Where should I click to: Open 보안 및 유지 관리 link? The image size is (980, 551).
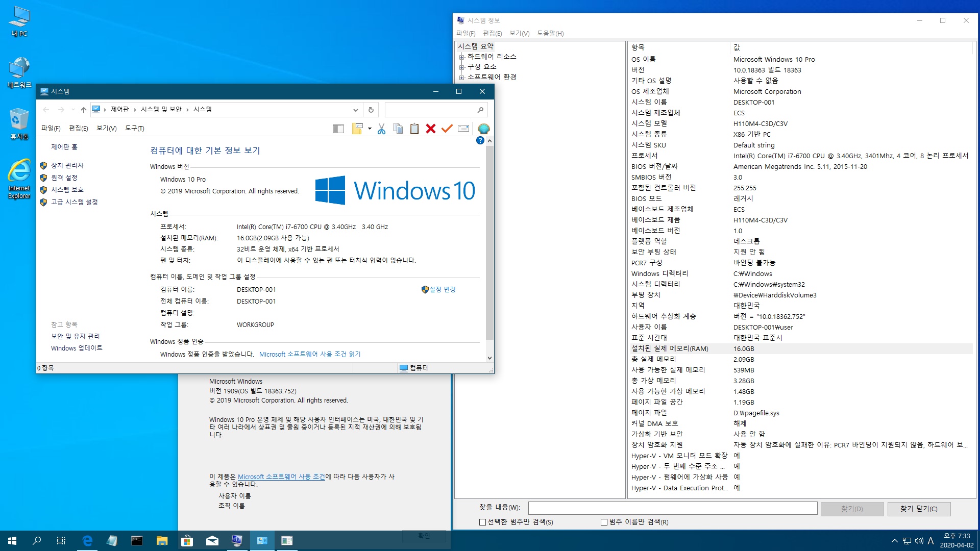click(x=76, y=336)
